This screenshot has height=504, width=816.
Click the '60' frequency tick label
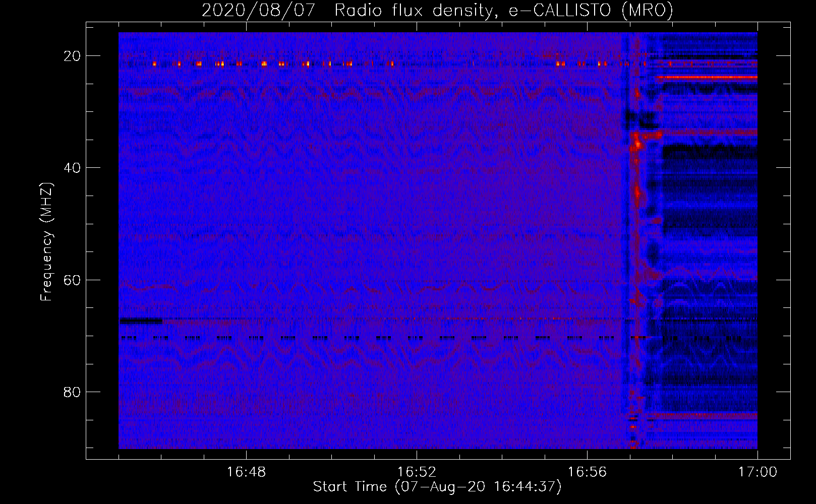[72, 280]
